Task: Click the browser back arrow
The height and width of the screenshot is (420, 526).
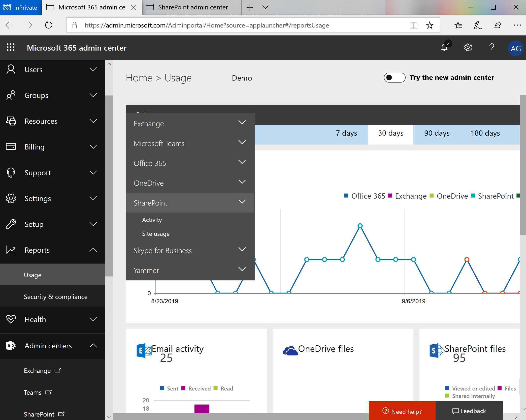Action: click(x=9, y=25)
